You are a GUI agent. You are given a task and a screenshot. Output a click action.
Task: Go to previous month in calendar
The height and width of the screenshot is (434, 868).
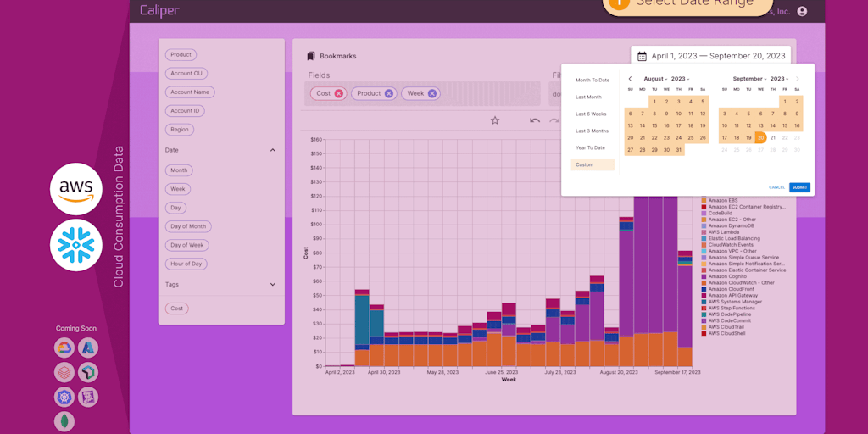click(630, 79)
